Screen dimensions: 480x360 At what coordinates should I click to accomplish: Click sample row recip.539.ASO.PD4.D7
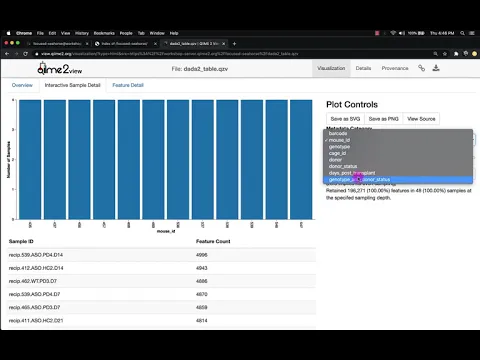coord(162,294)
